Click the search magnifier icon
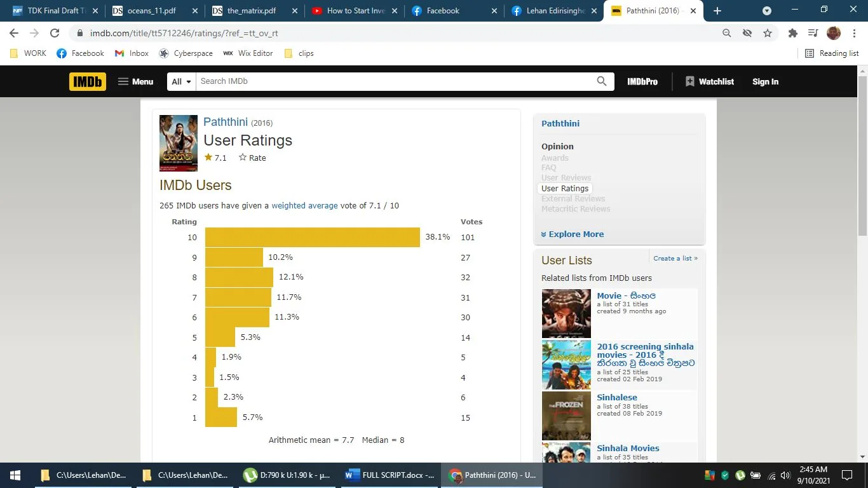 [601, 81]
